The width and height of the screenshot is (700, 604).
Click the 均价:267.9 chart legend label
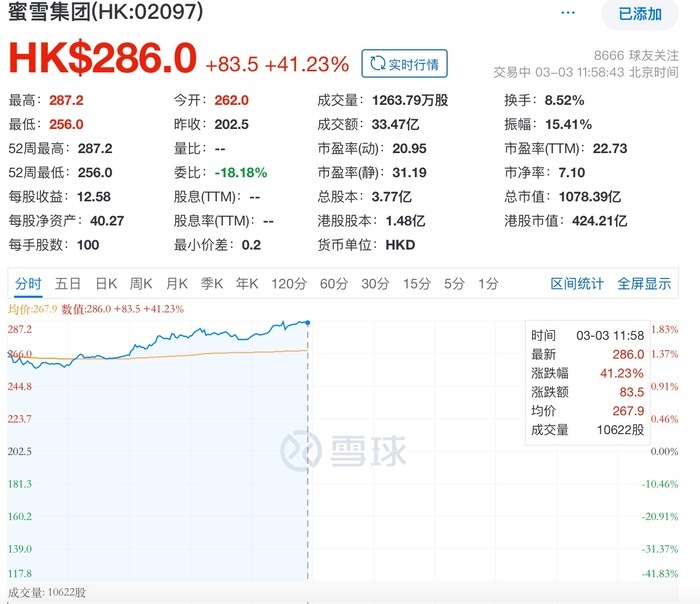(33, 309)
